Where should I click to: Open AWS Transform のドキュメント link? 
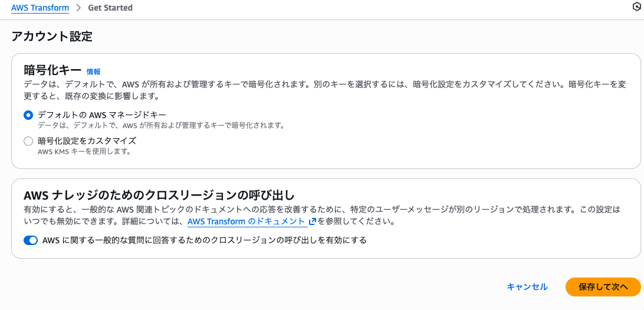(247, 222)
